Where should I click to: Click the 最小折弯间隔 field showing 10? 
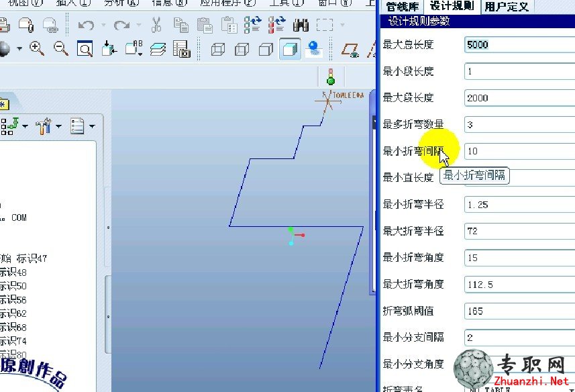click(x=519, y=151)
